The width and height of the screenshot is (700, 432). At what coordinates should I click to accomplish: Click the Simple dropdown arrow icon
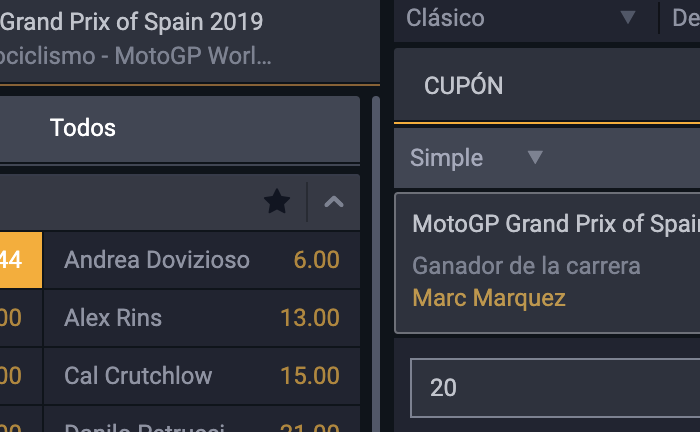tap(535, 157)
